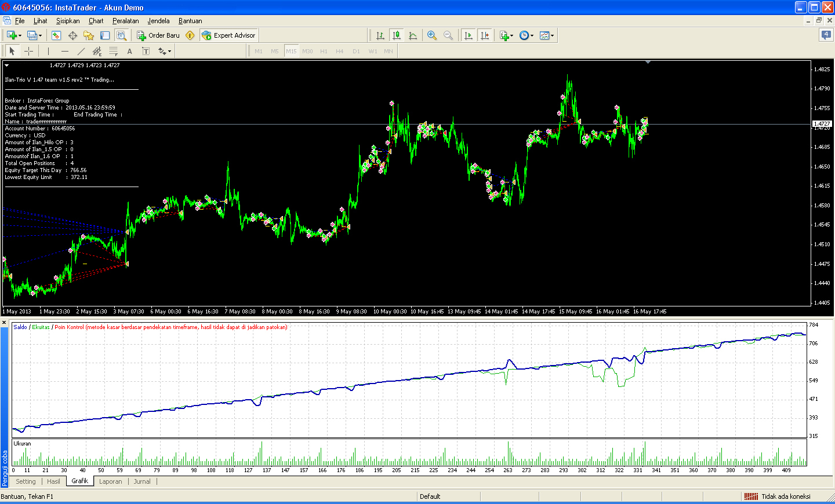Toggle chart shift from right edge
This screenshot has height=504, width=835.
pyautogui.click(x=485, y=35)
